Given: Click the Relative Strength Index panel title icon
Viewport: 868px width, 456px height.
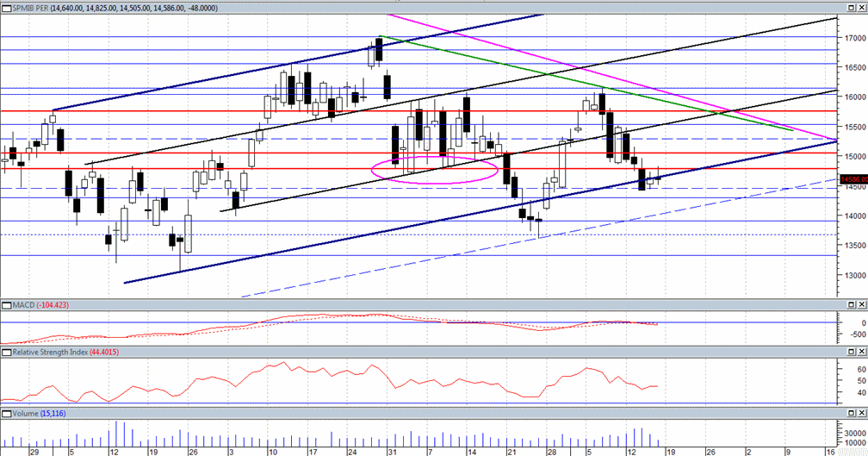Looking at the screenshot, I should (x=7, y=353).
